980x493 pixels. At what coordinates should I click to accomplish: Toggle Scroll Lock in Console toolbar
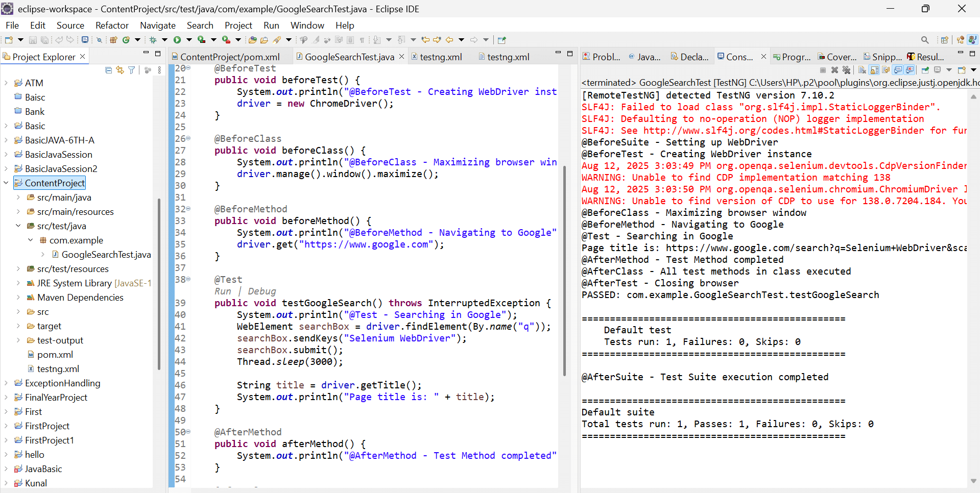click(x=874, y=70)
